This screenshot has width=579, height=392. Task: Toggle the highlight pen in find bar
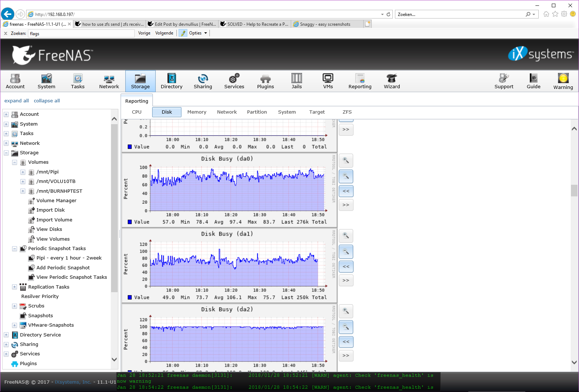[x=183, y=33]
